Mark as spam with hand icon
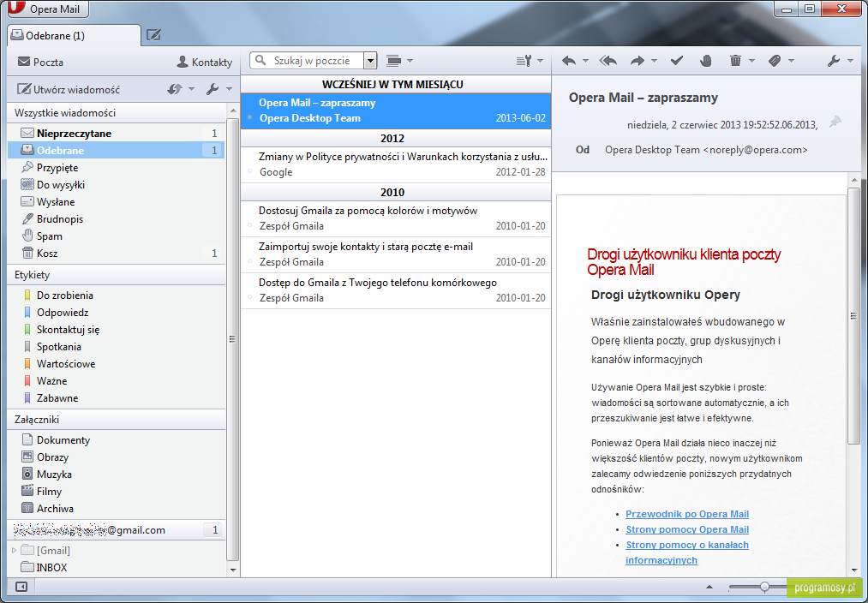868x603 pixels. [x=705, y=61]
